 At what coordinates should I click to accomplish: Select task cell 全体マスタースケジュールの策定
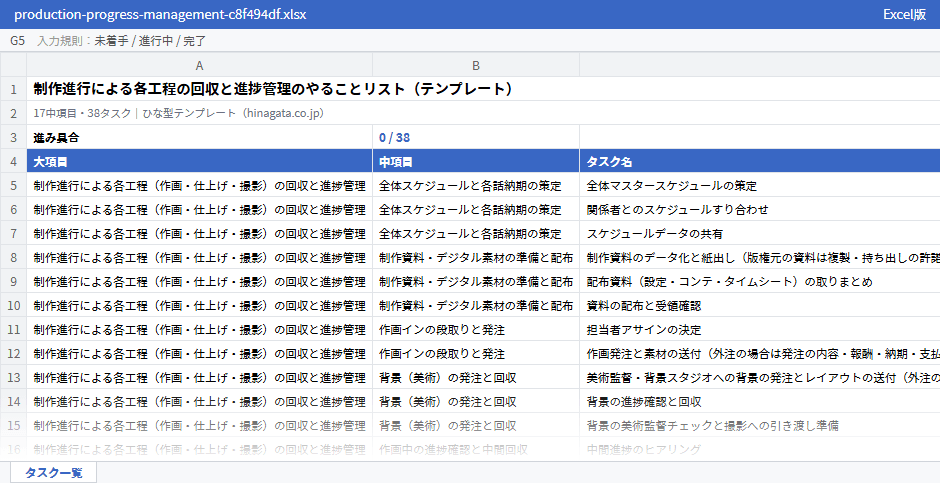pos(760,186)
